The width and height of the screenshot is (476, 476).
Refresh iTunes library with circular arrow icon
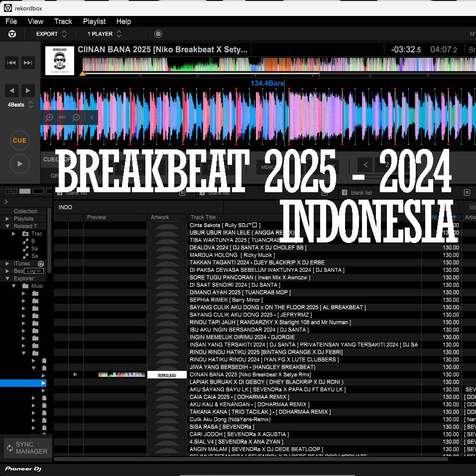(x=41, y=263)
